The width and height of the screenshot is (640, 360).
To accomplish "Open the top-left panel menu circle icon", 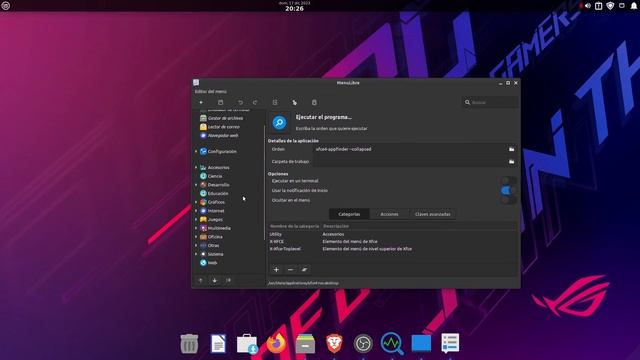I will [x=6, y=6].
